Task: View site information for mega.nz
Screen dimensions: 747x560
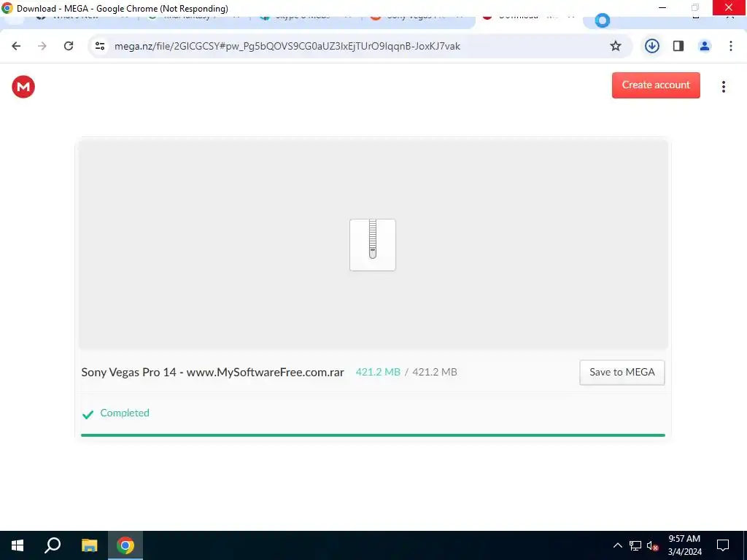Action: (x=100, y=46)
